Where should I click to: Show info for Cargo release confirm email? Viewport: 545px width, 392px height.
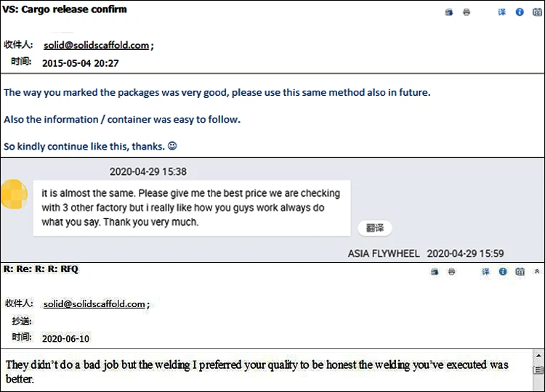520,12
